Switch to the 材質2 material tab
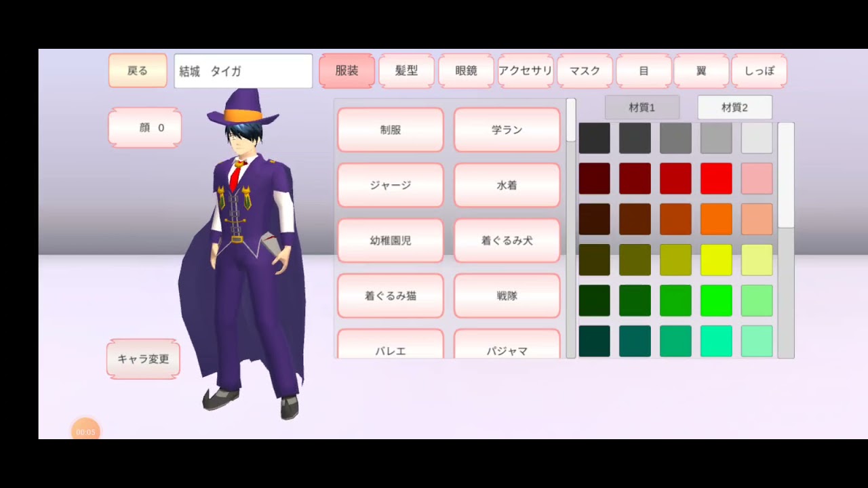This screenshot has height=488, width=868. (x=735, y=107)
